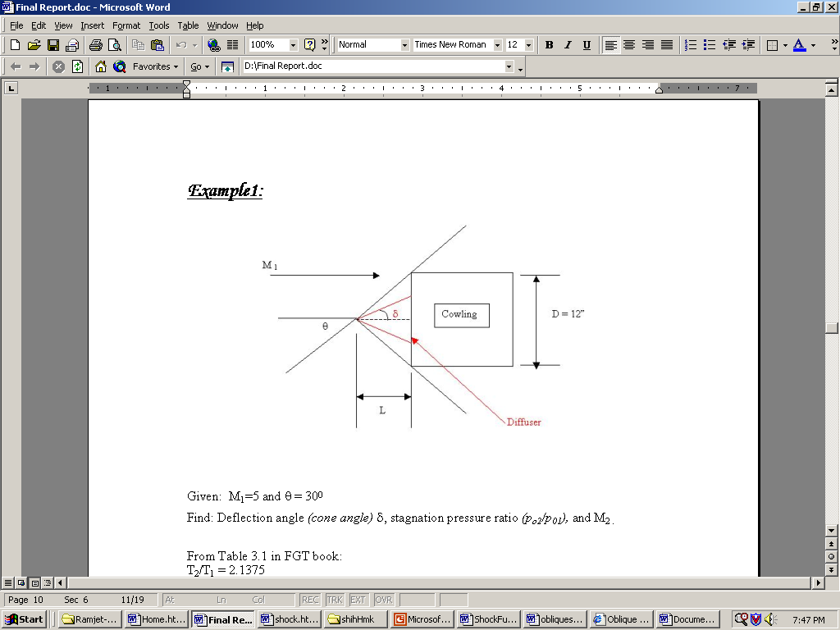The width and height of the screenshot is (840, 630).
Task: Set paragraph alignment to Align Right
Action: point(648,45)
